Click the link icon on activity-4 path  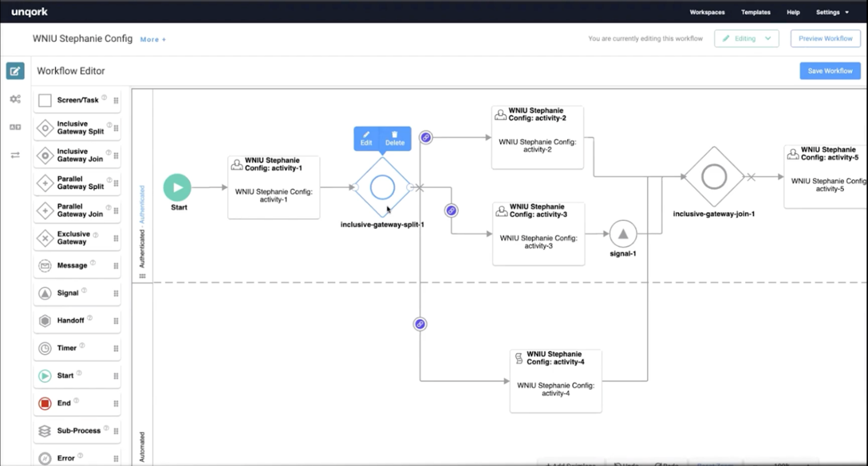[420, 324]
